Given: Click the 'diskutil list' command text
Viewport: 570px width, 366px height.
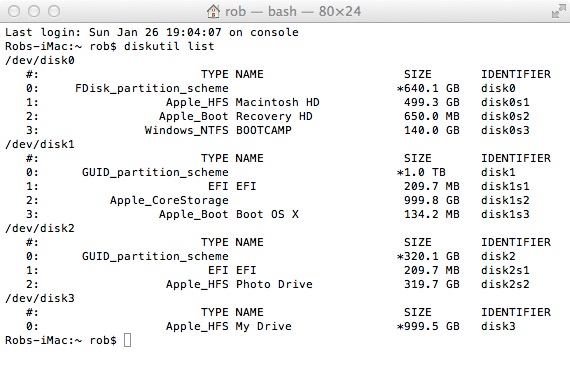Looking at the screenshot, I should [x=169, y=46].
